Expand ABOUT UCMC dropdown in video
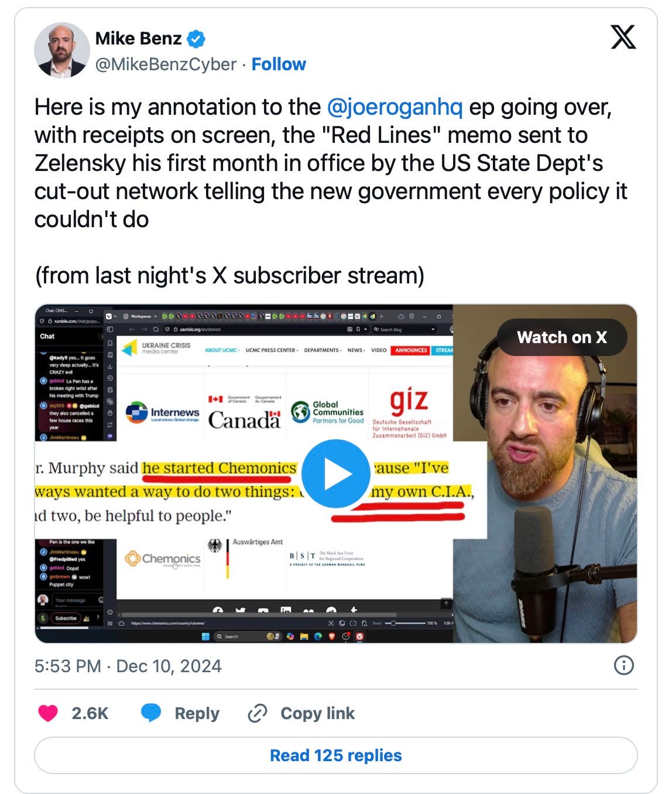The image size is (672, 794). [x=222, y=350]
